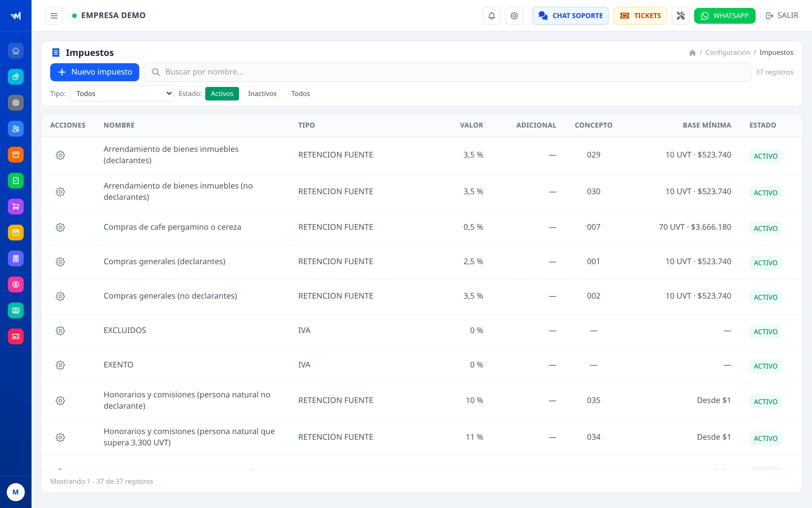The height and width of the screenshot is (508, 812).
Task: Click the home breadcrumb icon
Action: tap(692, 52)
